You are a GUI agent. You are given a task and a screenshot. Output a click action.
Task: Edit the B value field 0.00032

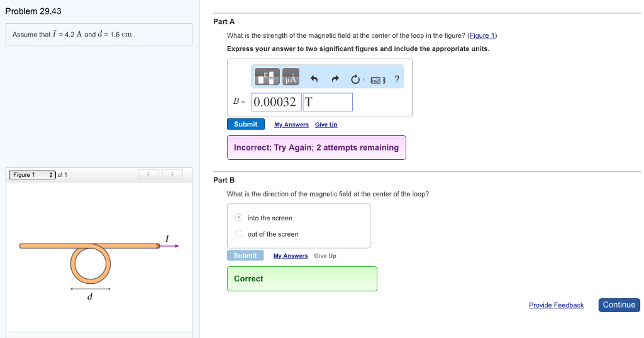[x=277, y=102]
